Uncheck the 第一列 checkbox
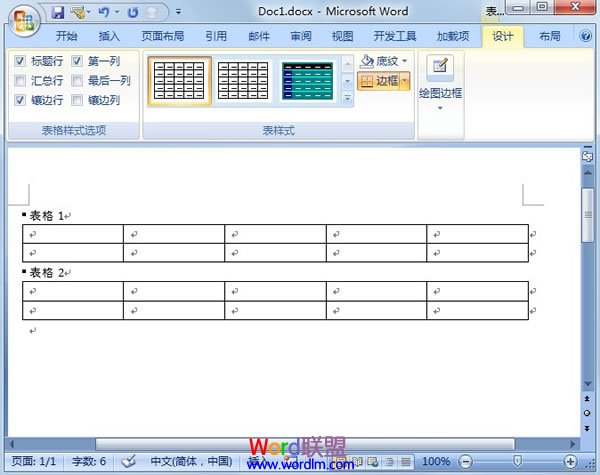Viewport: 600px width, 475px height. point(77,61)
